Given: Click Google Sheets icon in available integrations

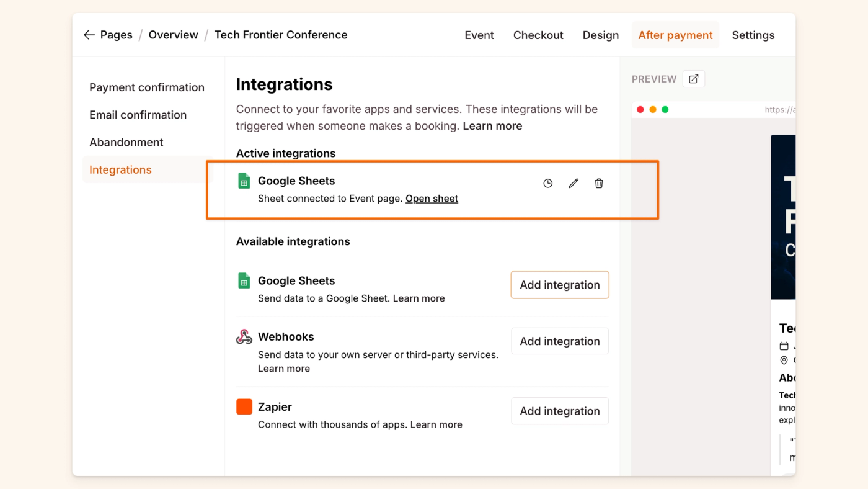Looking at the screenshot, I should [244, 280].
